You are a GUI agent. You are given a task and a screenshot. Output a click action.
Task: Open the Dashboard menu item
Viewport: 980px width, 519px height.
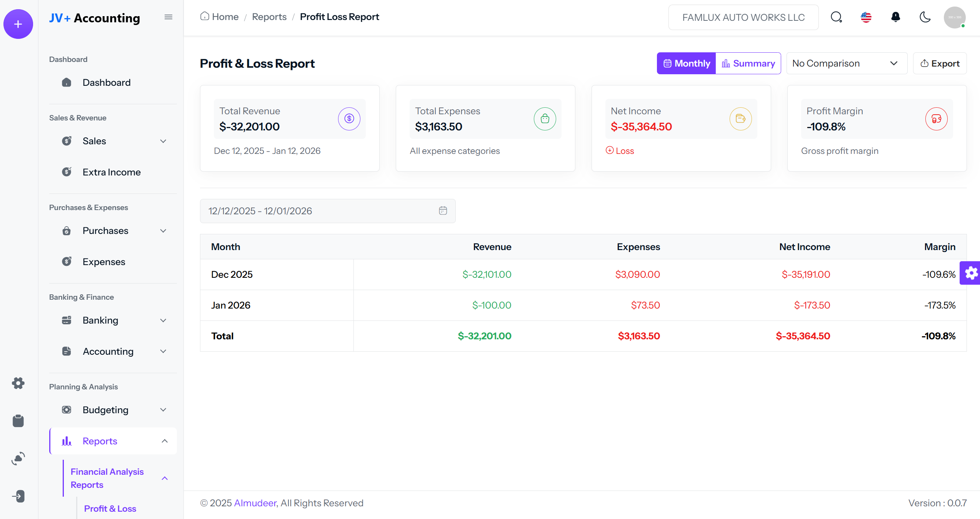(107, 83)
